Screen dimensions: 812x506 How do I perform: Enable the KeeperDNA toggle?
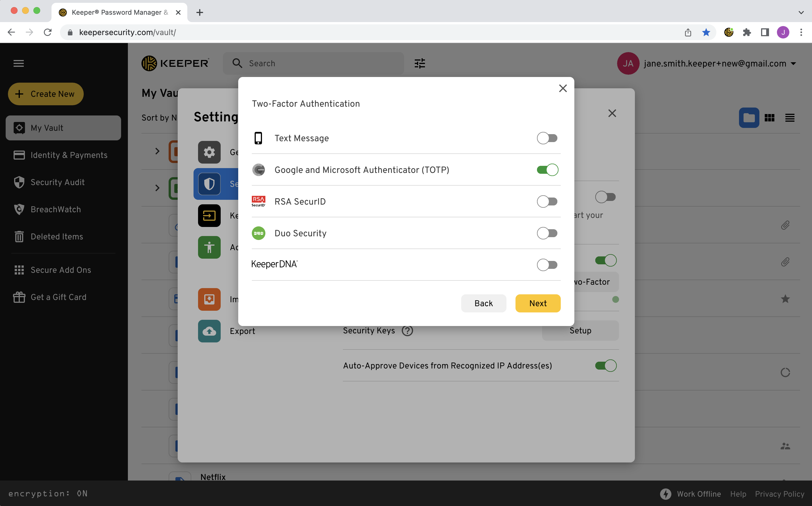[x=547, y=265]
